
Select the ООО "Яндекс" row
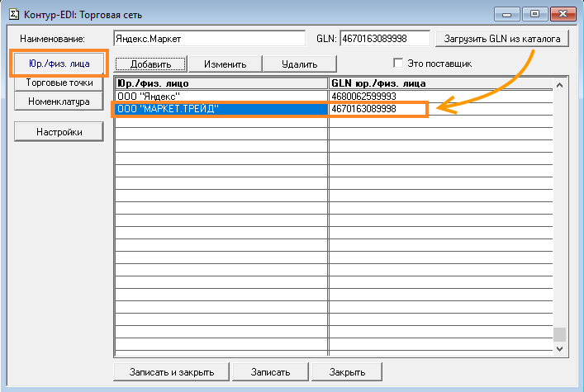(x=334, y=97)
